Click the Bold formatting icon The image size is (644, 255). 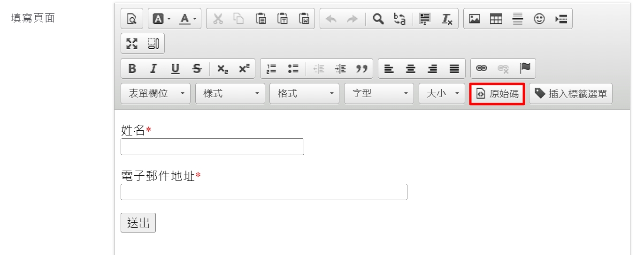tap(132, 69)
